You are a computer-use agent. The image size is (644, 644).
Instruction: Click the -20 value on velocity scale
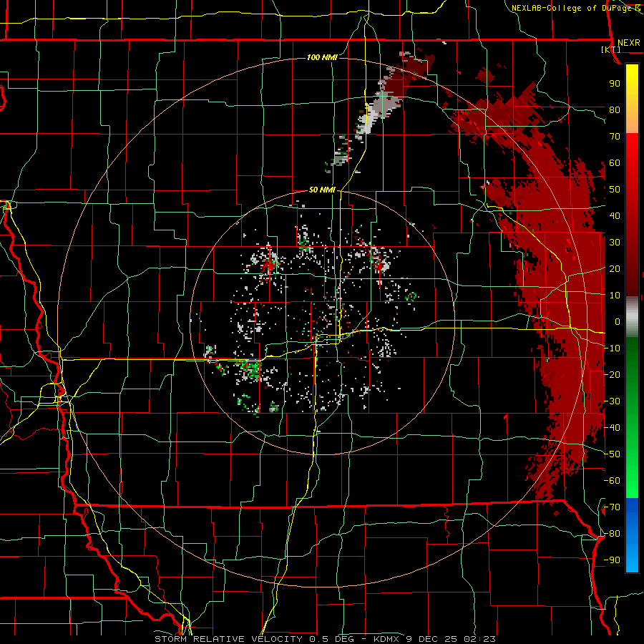[612, 374]
